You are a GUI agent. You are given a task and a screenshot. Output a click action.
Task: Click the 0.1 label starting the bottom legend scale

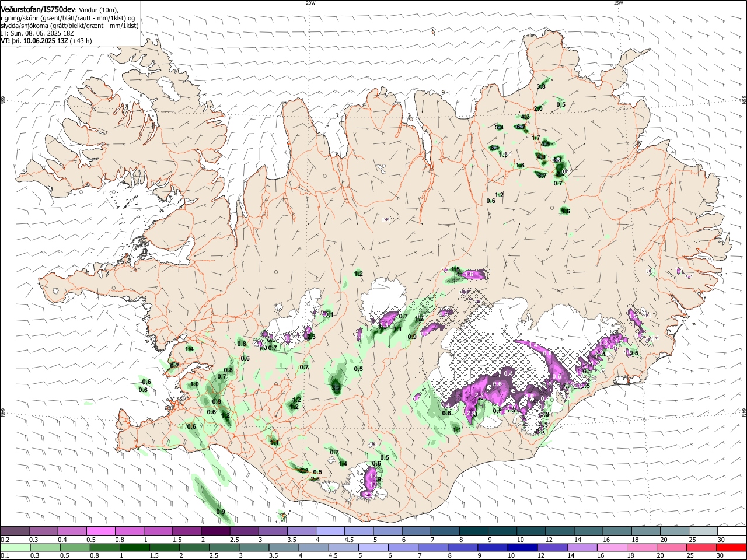pos(5,556)
